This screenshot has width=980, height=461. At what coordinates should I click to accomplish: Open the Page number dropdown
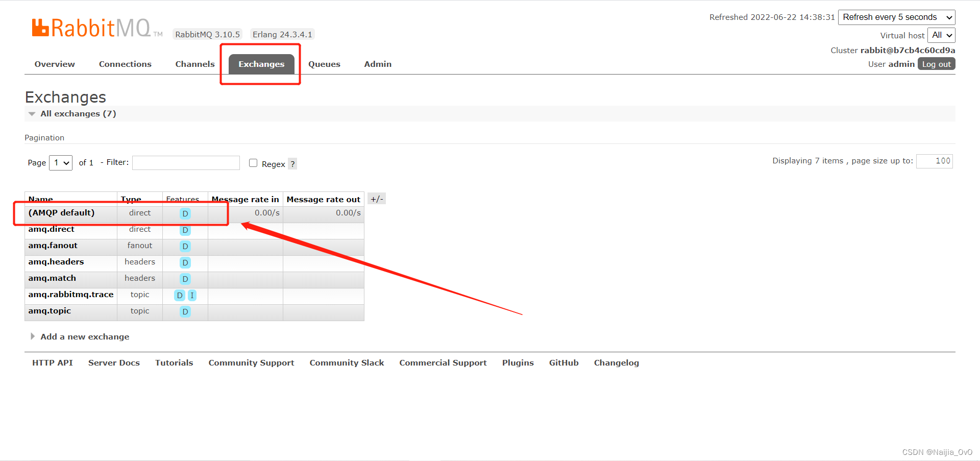(61, 163)
